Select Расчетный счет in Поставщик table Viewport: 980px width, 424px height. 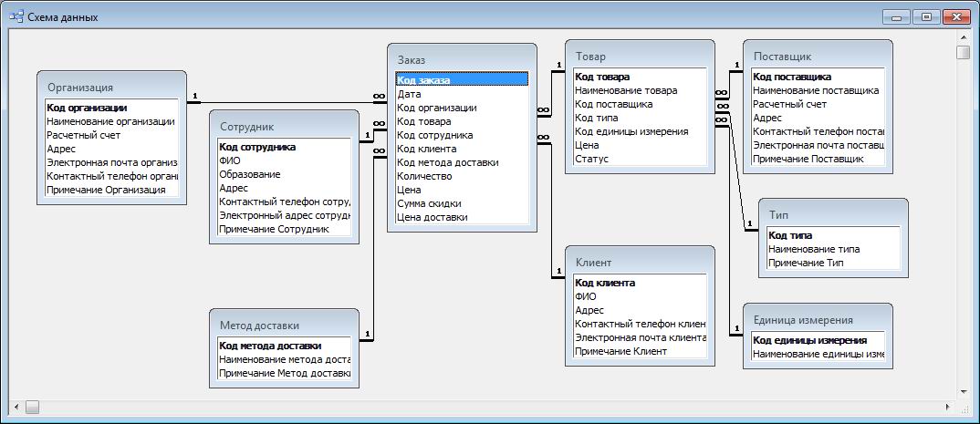[x=790, y=105]
